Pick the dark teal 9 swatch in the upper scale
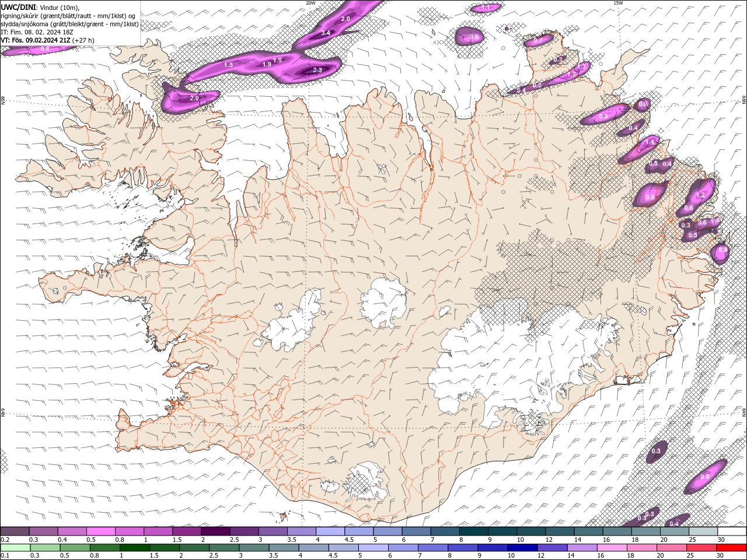Screen dimensions: 747x560 (474, 531)
